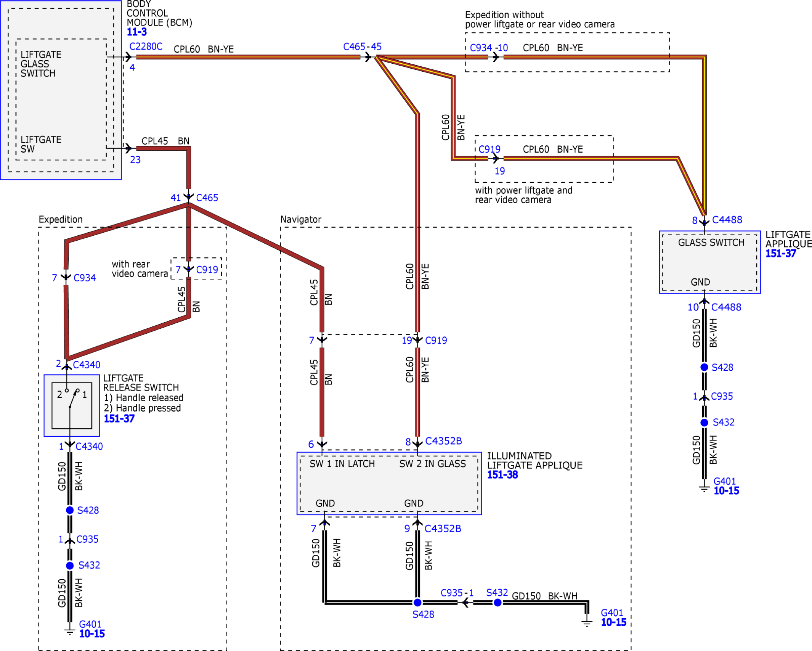Open the 10-15 ground link in Expedition box
The image size is (812, 651).
coord(92,634)
